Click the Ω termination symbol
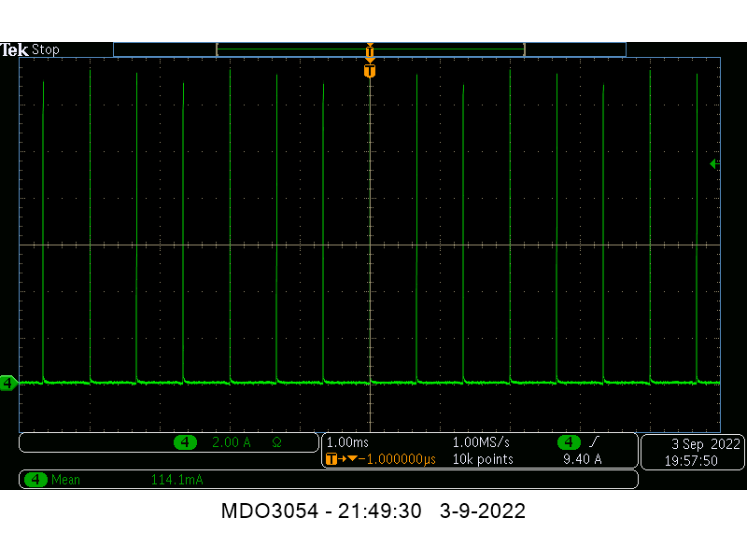 coord(276,442)
